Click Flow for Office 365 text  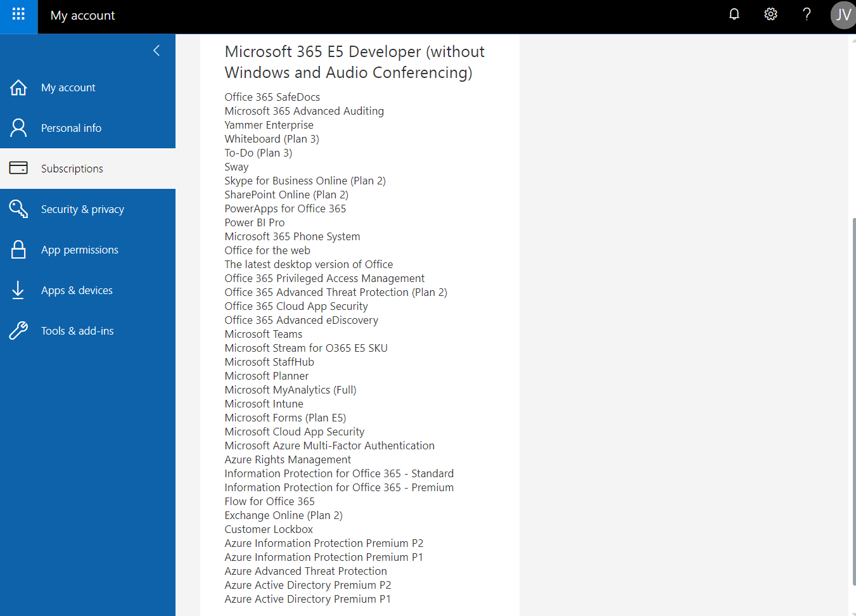pyautogui.click(x=269, y=501)
